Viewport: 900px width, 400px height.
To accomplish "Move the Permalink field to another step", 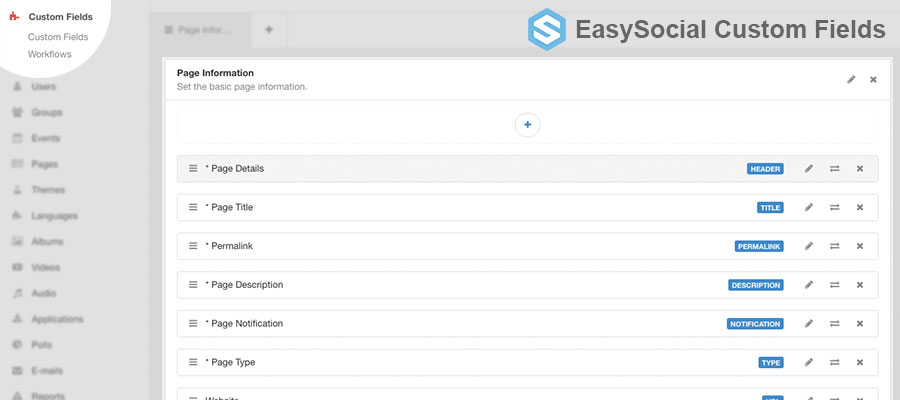I will point(835,246).
